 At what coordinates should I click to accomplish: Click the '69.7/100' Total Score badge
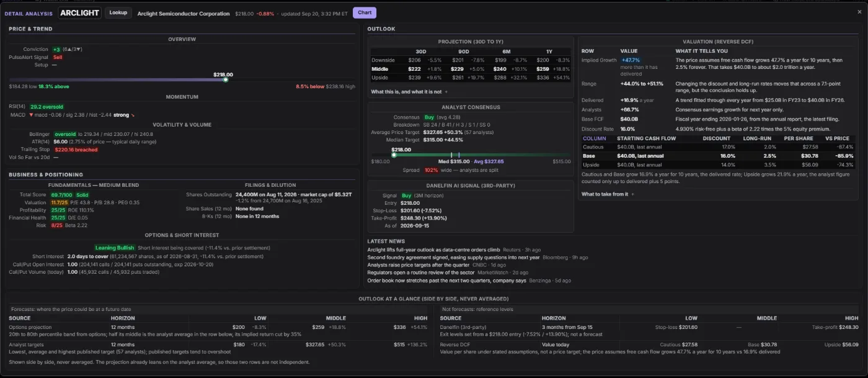pyautogui.click(x=62, y=195)
